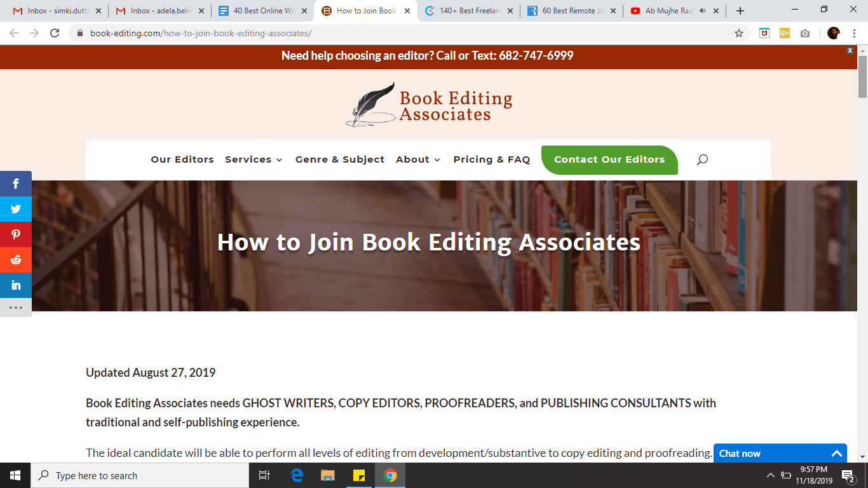Click the scrollbar down arrow
This screenshot has height=488, width=868.
(x=862, y=456)
